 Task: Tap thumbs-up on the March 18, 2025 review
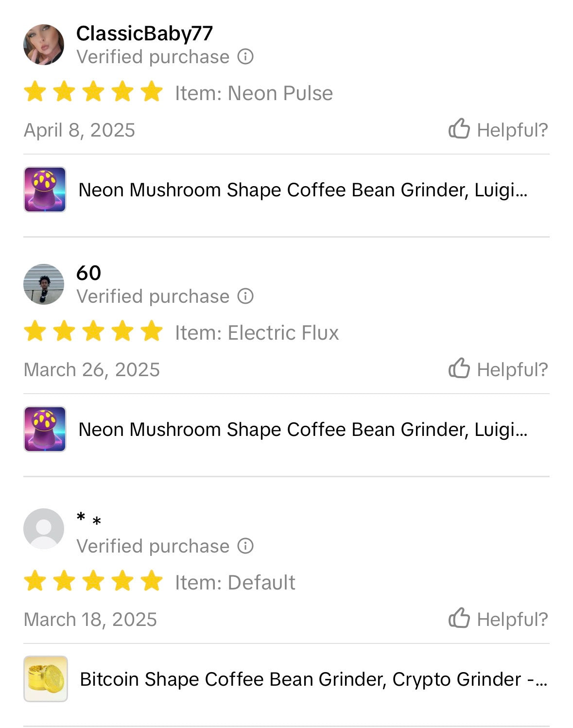coord(459,619)
